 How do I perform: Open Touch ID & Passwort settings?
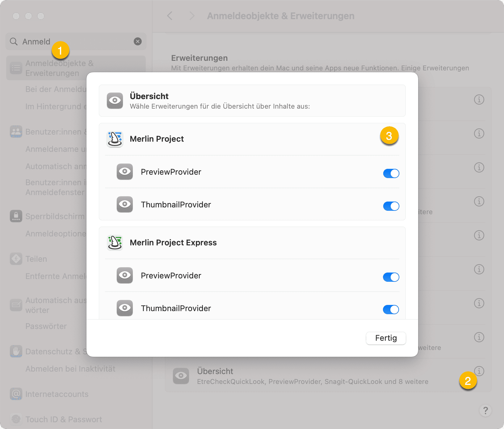coord(64,419)
